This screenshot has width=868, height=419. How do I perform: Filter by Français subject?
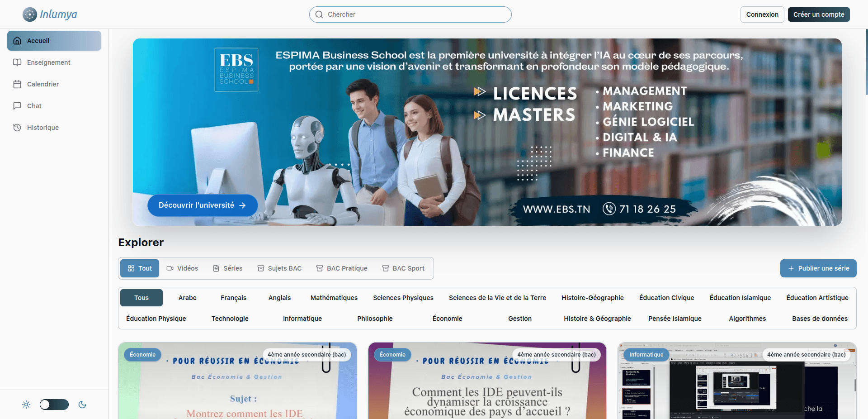(x=234, y=298)
